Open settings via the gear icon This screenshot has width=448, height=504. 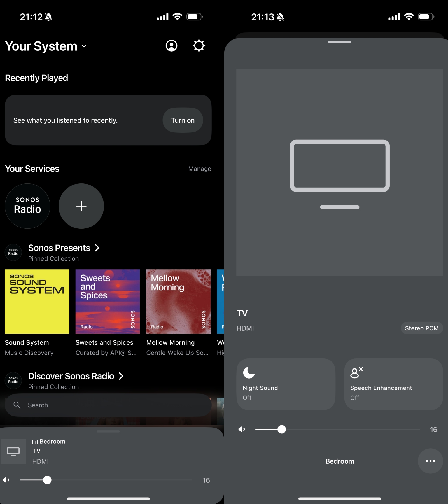[x=199, y=46]
